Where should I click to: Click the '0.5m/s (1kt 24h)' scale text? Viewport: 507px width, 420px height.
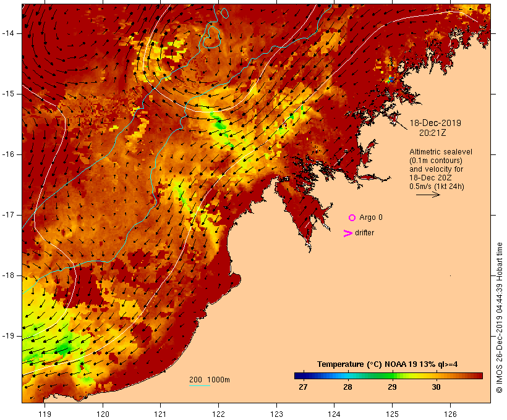(x=437, y=187)
